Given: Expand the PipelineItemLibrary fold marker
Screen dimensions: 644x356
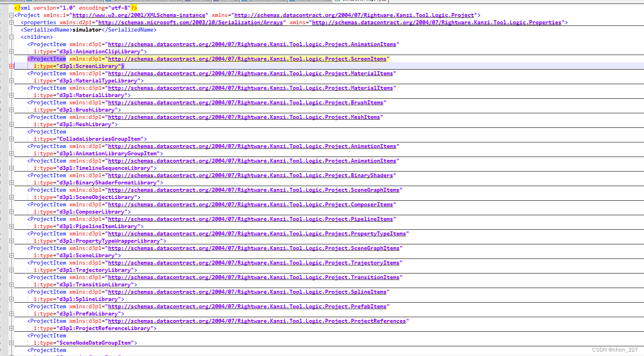Looking at the screenshot, I should click(11, 227).
